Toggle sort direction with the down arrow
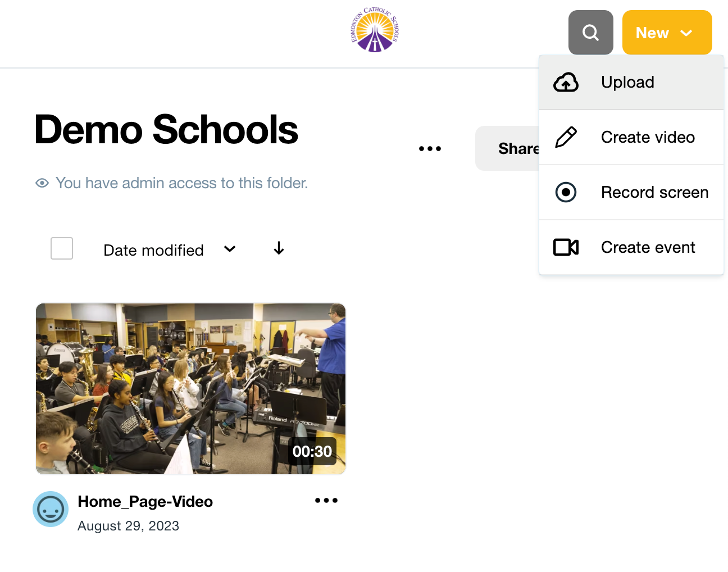 tap(279, 248)
